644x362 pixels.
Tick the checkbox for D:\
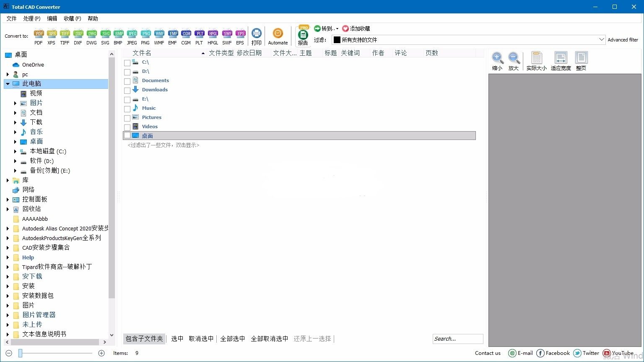click(x=127, y=72)
